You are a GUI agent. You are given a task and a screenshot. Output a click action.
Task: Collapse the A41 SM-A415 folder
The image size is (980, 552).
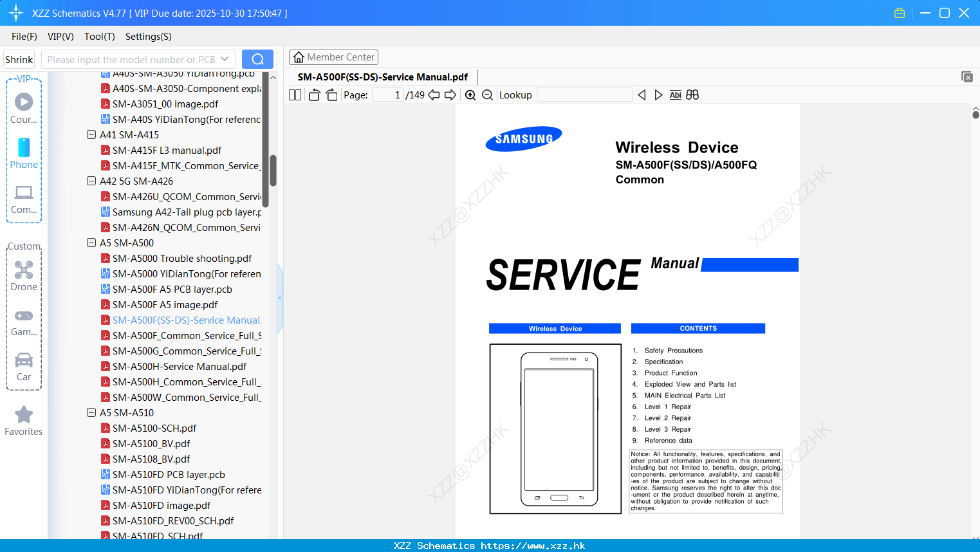click(91, 135)
